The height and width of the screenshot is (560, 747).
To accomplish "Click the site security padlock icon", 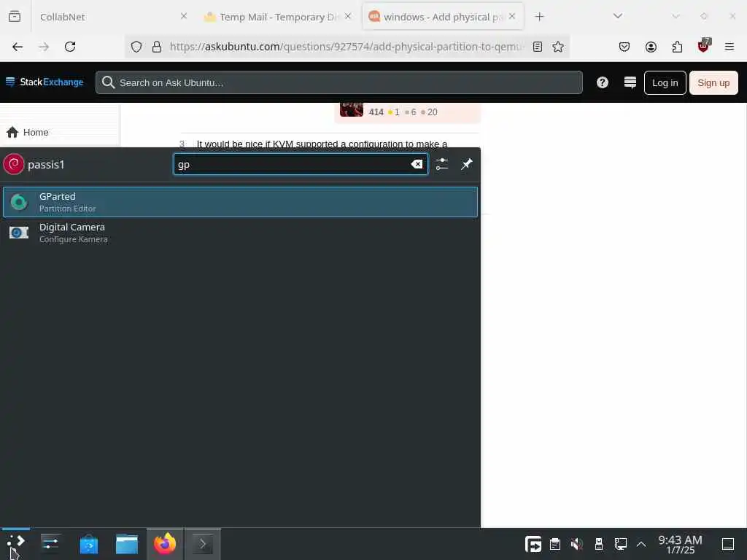I will 157,47.
